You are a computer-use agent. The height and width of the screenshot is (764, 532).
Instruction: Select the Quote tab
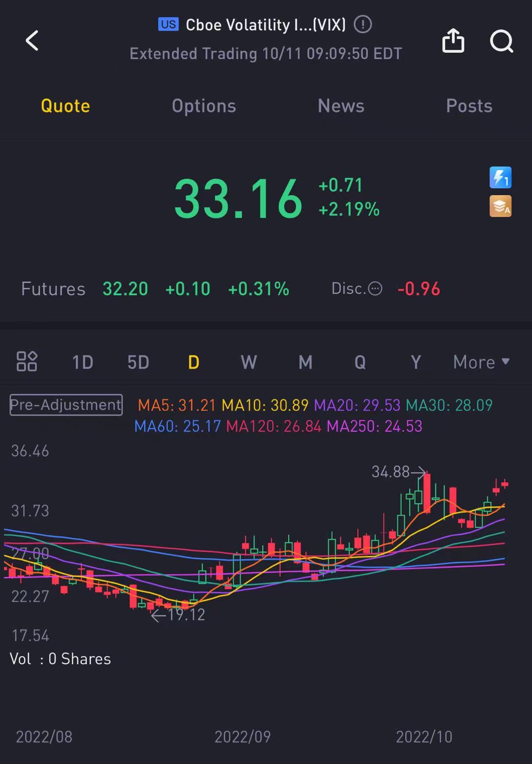pos(65,106)
